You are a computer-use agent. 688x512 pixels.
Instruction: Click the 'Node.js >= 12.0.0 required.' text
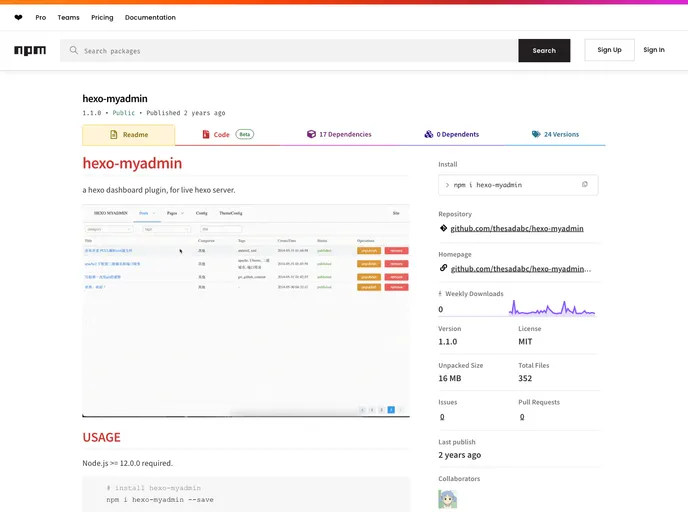point(128,463)
